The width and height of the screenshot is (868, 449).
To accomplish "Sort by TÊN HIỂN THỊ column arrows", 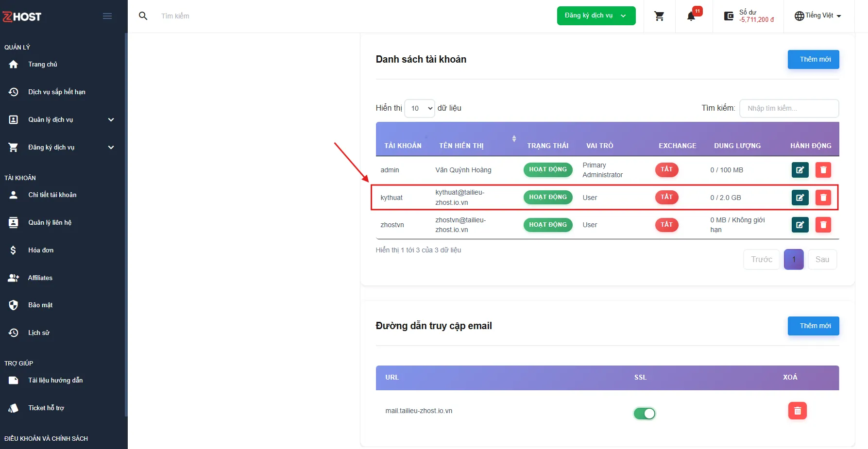I will 514,139.
